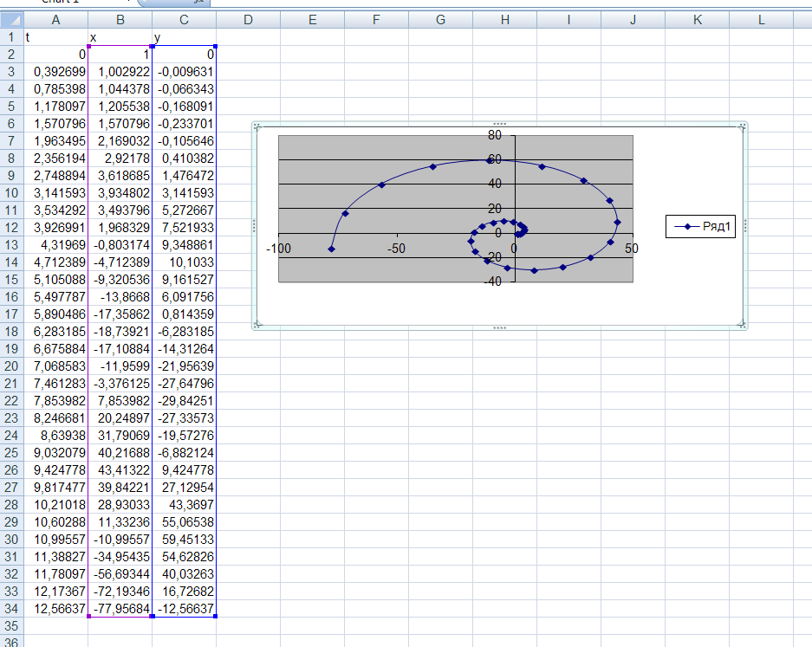Click cell with value -77,95684
This screenshot has width=812, height=647.
(120, 609)
